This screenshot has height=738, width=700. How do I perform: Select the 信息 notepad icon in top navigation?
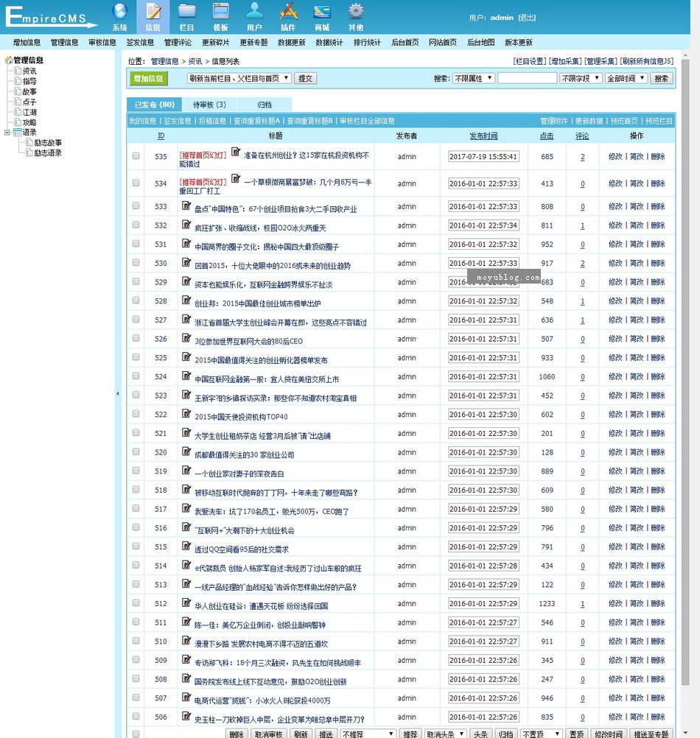point(153,11)
